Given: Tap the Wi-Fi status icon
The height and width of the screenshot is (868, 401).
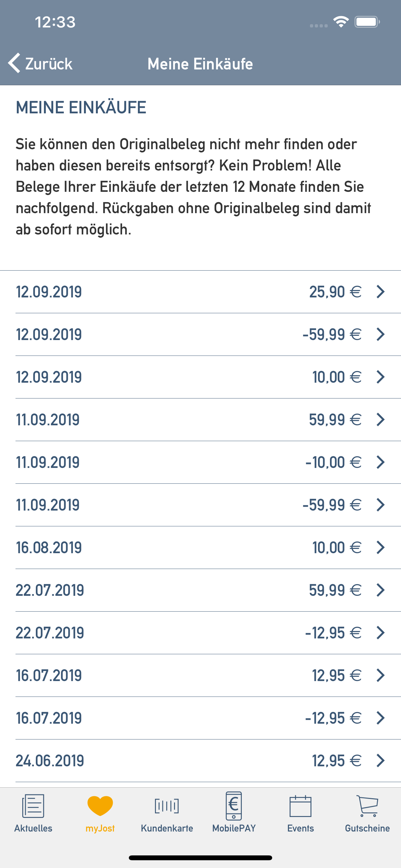Looking at the screenshot, I should click(x=341, y=22).
